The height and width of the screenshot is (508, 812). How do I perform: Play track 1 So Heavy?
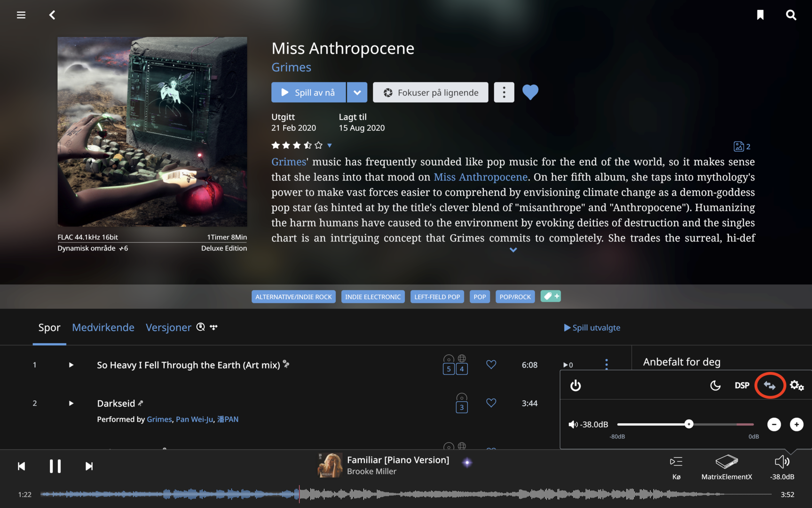(x=71, y=365)
